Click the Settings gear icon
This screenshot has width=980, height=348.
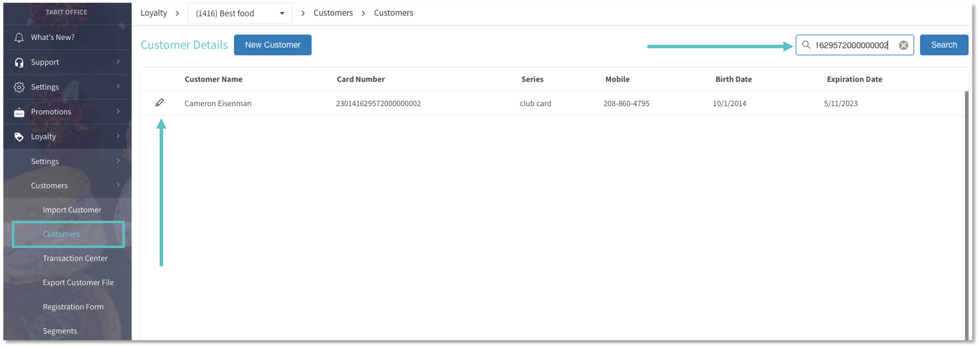coord(19,87)
